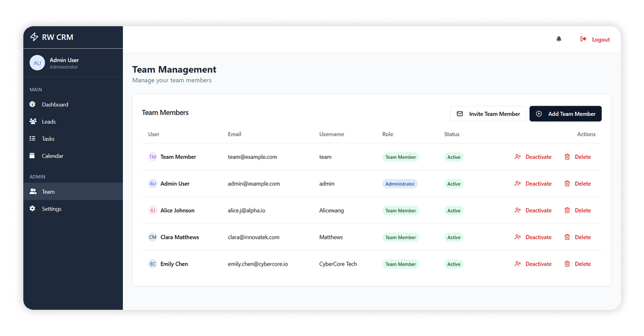Click the Active status badge for Clara Matthews
Viewport: 644px width, 336px height.
[x=454, y=237]
